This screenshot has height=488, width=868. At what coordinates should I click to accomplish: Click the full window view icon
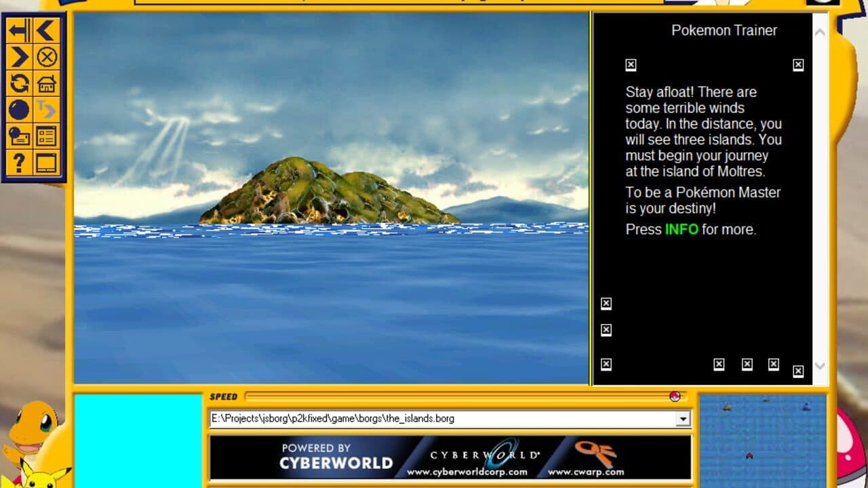[46, 163]
